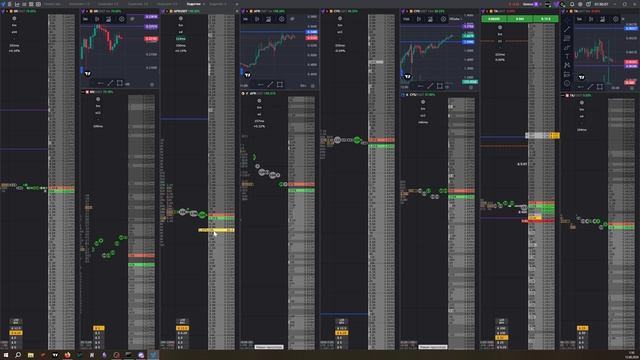Open chart settings gear below the CYB chart
The image size is (640, 360).
pos(471,87)
